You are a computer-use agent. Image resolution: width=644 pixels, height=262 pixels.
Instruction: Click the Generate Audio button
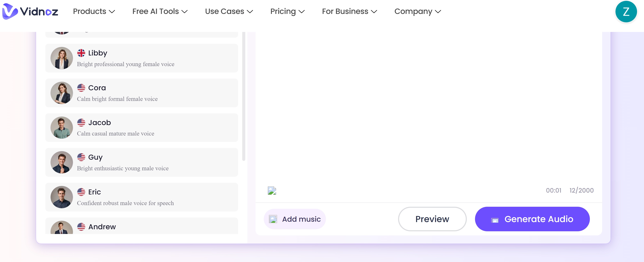(x=532, y=219)
